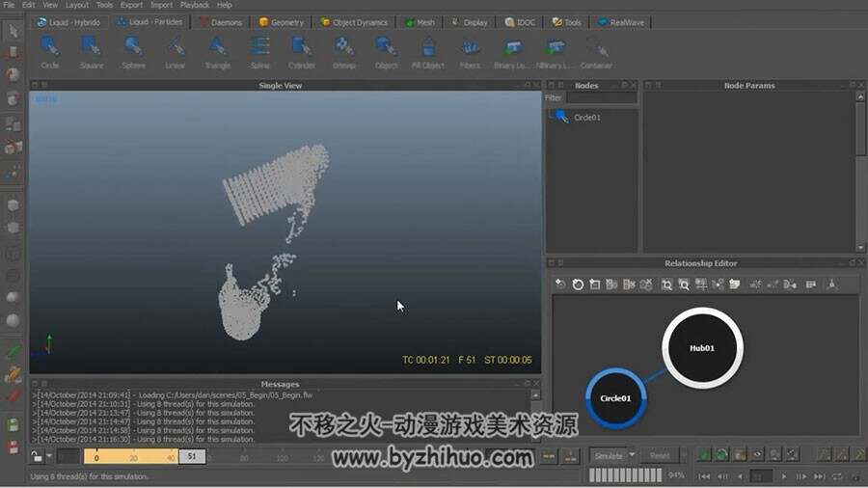The image size is (868, 488).
Task: Open the File menu
Action: pos(9,5)
